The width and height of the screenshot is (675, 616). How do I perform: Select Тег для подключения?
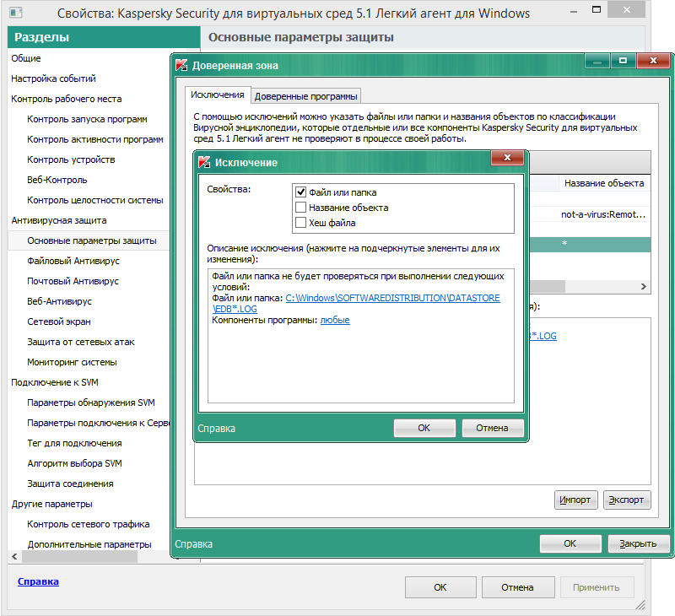click(74, 442)
